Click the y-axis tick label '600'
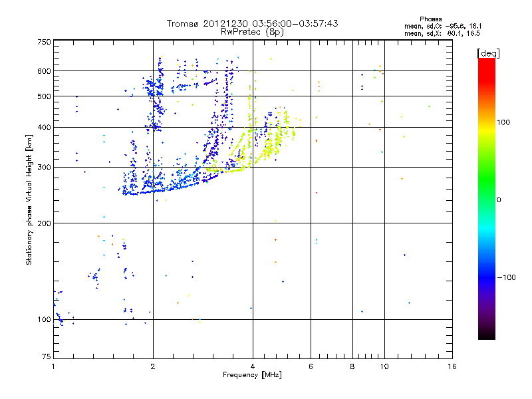 coord(45,71)
